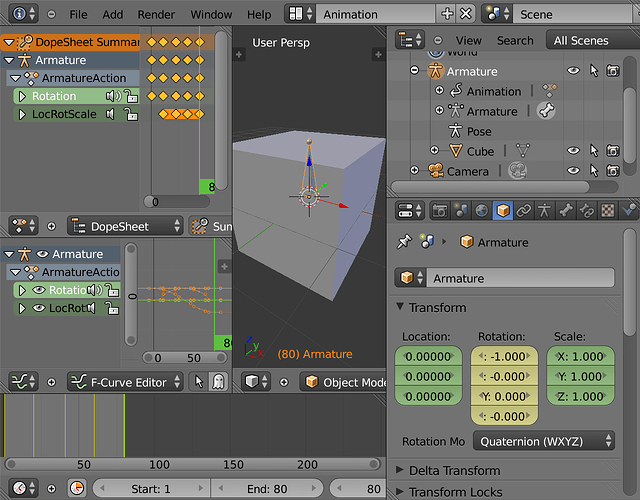Viewport: 640px width, 500px height.
Task: Collapse ArmatureAction in the DopeSheet
Action: 15,78
